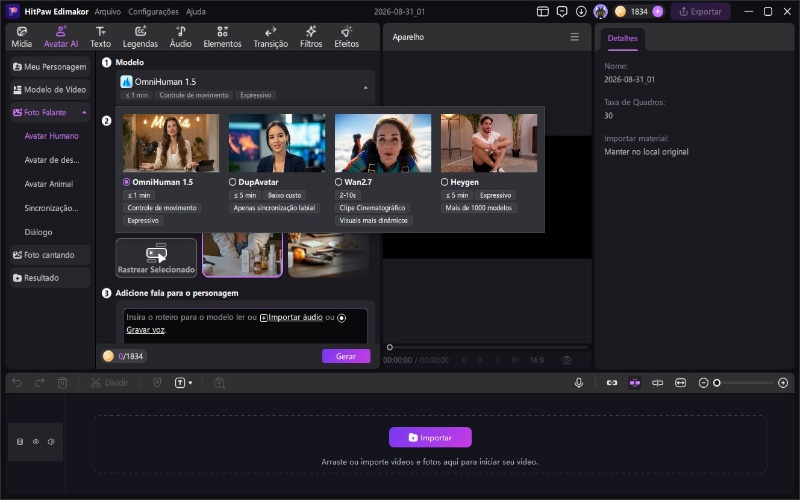Click the fullscreen preview icon

pos(584,360)
